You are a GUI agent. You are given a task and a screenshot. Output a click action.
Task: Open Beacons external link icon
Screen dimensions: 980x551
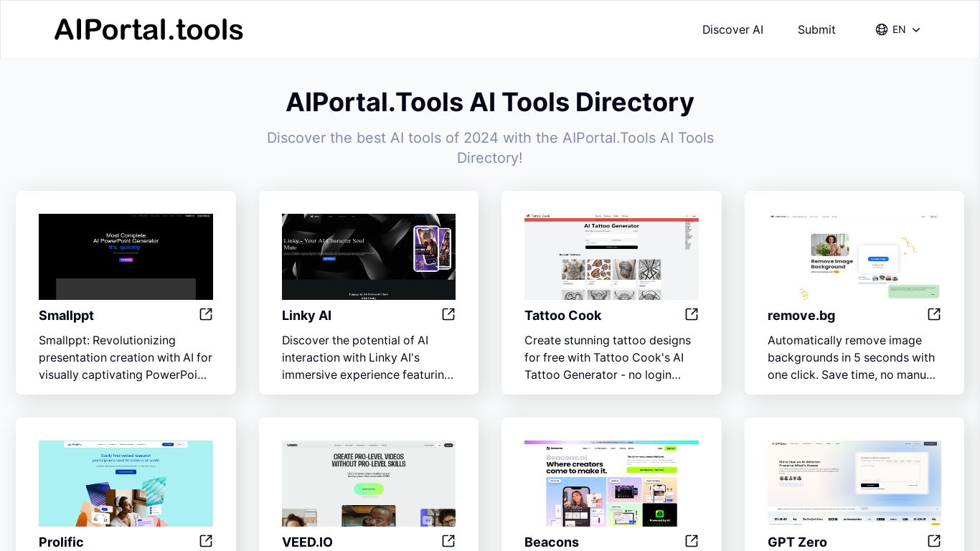point(692,541)
